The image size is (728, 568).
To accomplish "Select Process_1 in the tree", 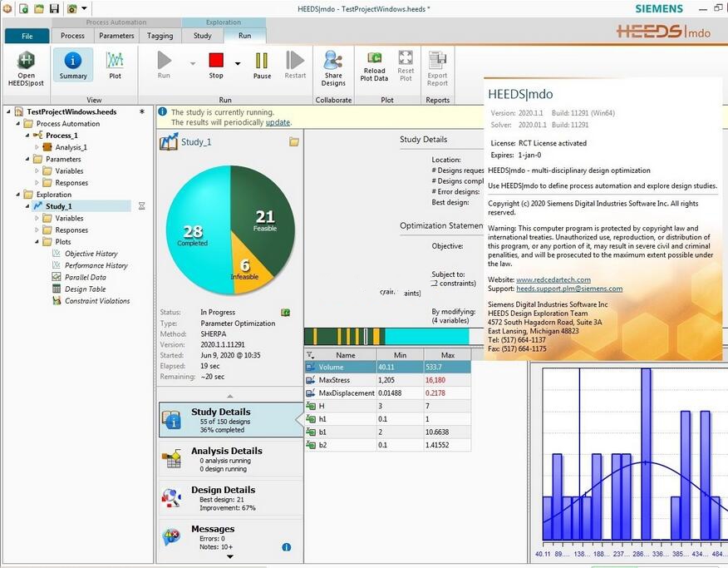I will tap(61, 136).
